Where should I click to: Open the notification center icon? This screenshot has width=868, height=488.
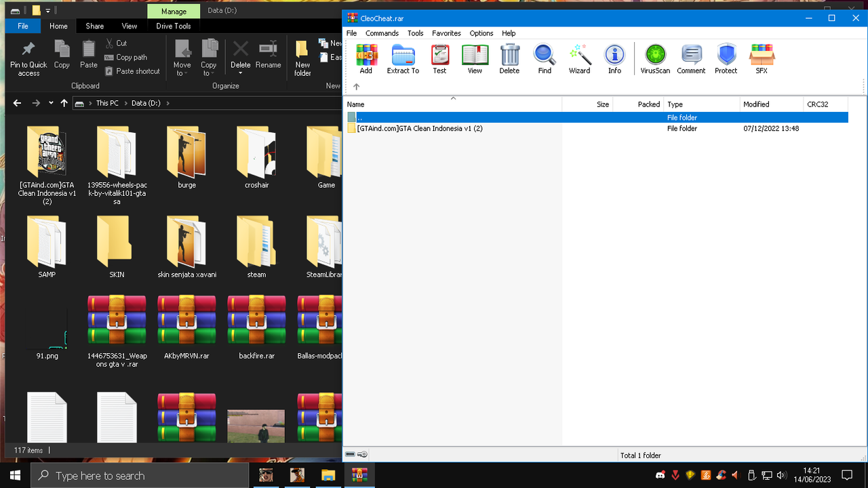pos(846,475)
